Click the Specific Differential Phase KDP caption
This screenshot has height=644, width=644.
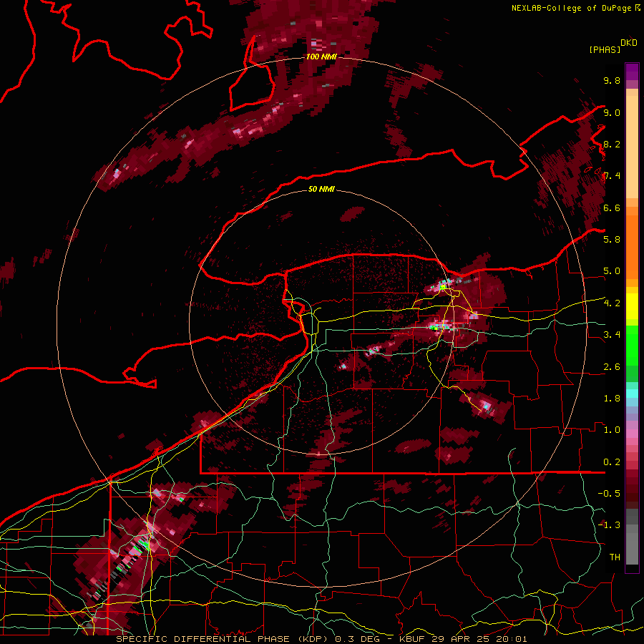coord(321,639)
